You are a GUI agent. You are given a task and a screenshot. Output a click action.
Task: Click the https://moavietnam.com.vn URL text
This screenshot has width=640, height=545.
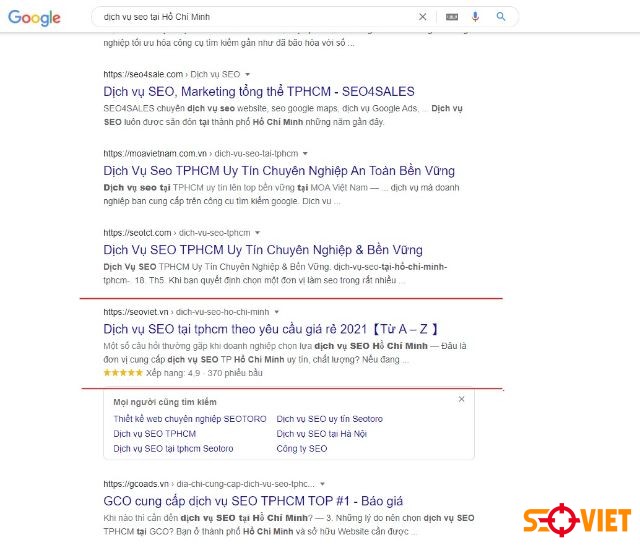click(x=155, y=153)
